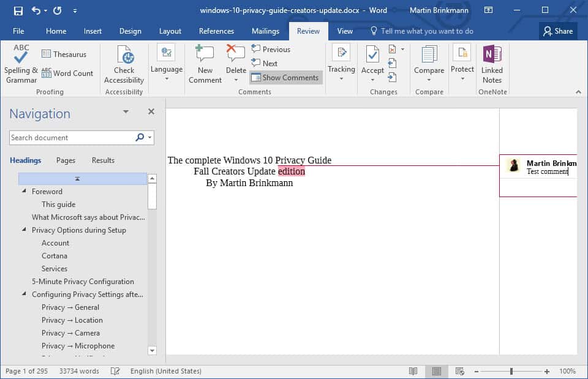Open Ribbon Display Options
This screenshot has height=379, width=588.
click(x=488, y=10)
